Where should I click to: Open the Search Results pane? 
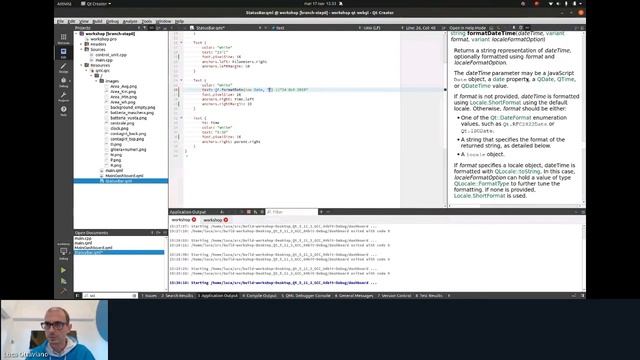177,296
